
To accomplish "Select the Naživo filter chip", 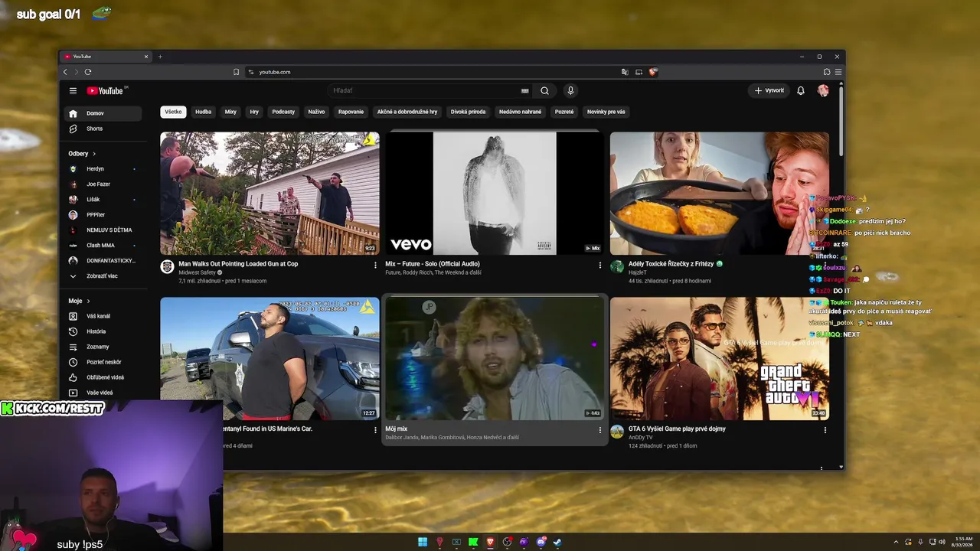I will 316,112.
